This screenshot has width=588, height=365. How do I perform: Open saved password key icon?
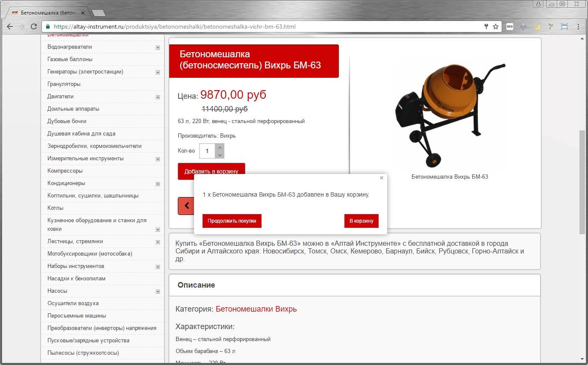click(486, 26)
